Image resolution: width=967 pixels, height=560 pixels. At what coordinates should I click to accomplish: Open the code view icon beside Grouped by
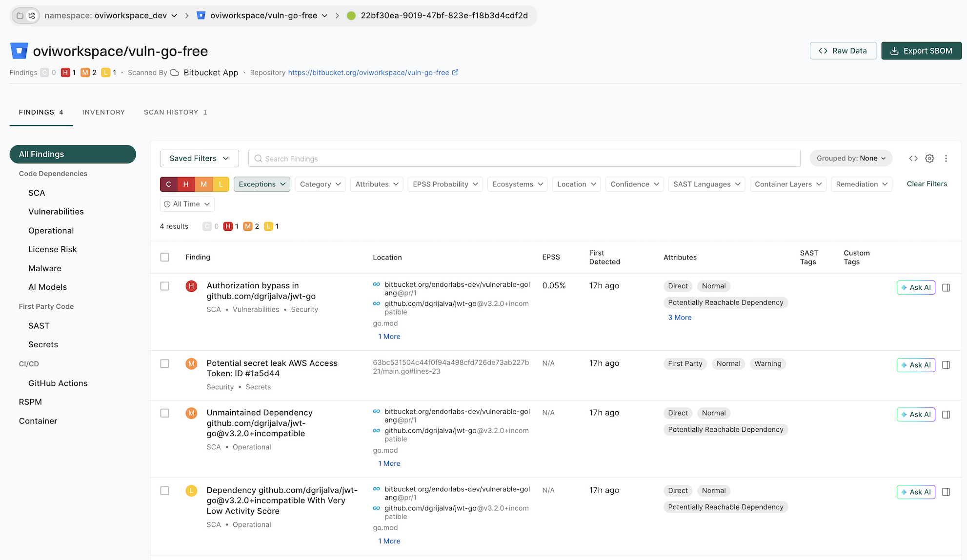(913, 159)
